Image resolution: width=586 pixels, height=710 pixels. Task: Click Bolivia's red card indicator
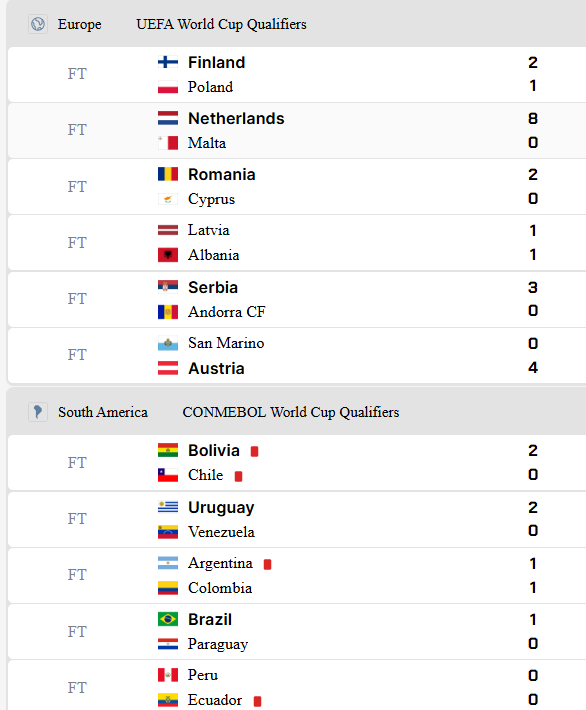(255, 451)
